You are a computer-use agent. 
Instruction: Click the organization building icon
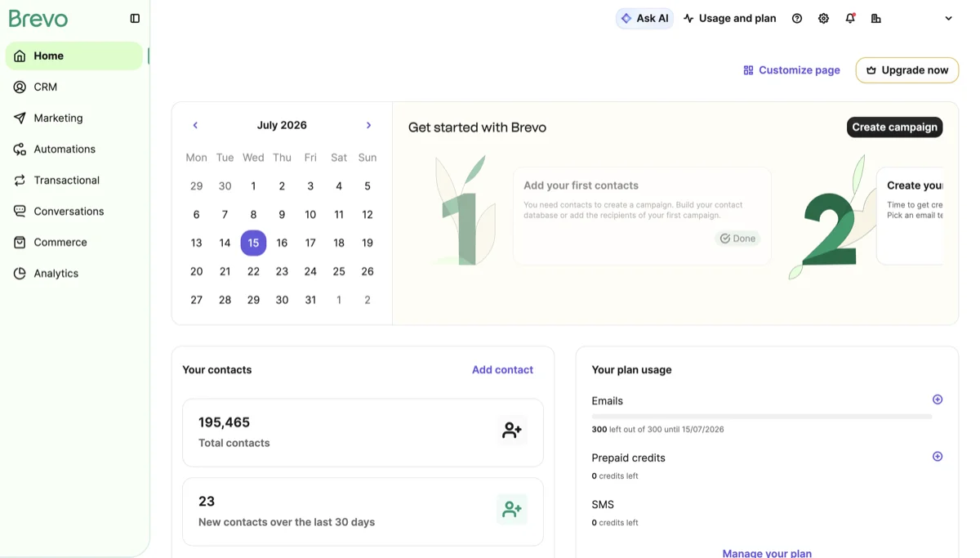pyautogui.click(x=876, y=18)
